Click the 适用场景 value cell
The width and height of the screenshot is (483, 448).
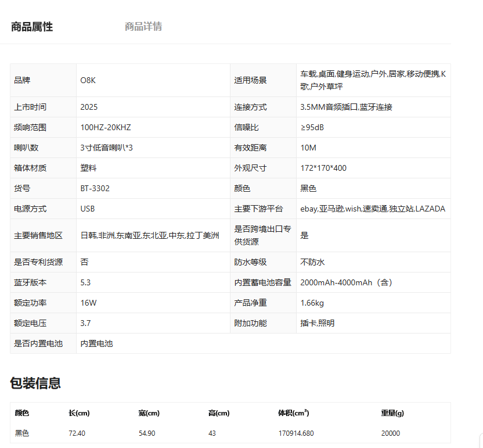pyautogui.click(x=373, y=80)
